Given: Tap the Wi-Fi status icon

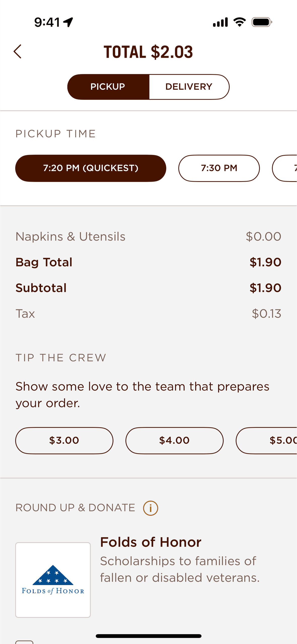Looking at the screenshot, I should tap(240, 22).
